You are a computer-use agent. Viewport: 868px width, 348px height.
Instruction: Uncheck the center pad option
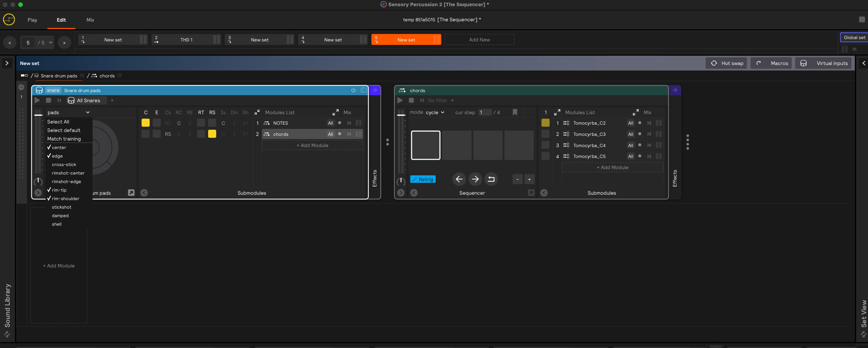[x=59, y=147]
